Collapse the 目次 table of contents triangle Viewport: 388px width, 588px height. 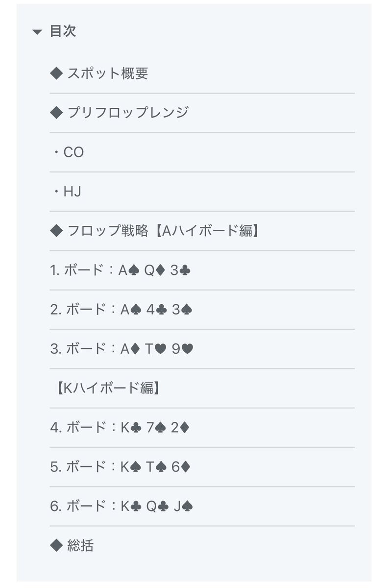point(37,32)
